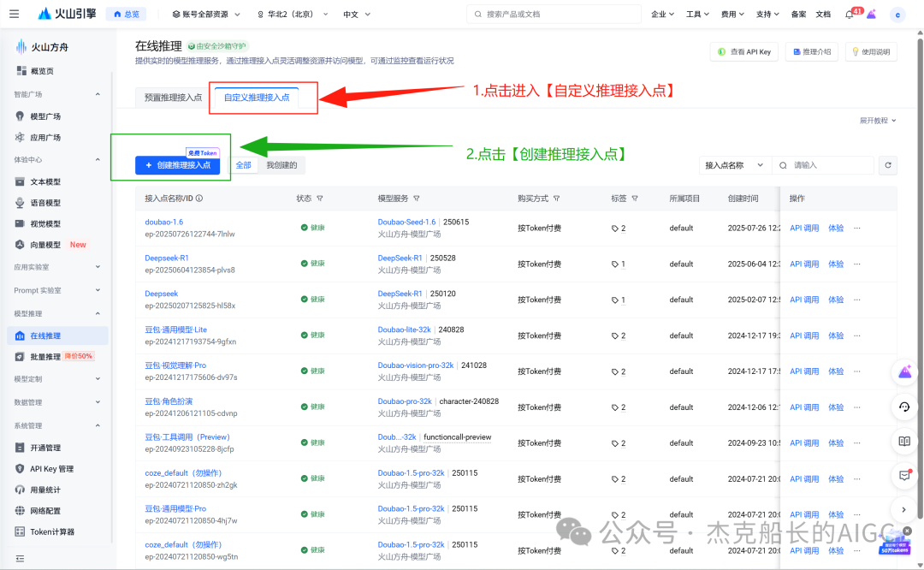Screen dimensions: 924x570
Task: Open the 支持 menu
Action: pos(767,15)
